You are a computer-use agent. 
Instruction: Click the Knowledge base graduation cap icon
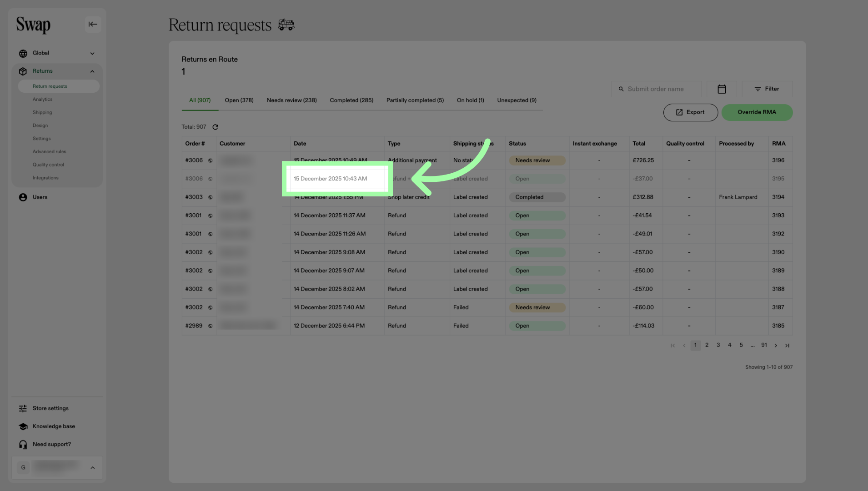coord(23,426)
